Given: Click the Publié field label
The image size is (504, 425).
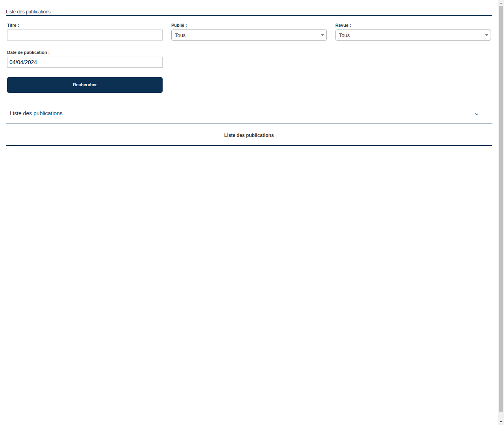Looking at the screenshot, I should pyautogui.click(x=179, y=25).
